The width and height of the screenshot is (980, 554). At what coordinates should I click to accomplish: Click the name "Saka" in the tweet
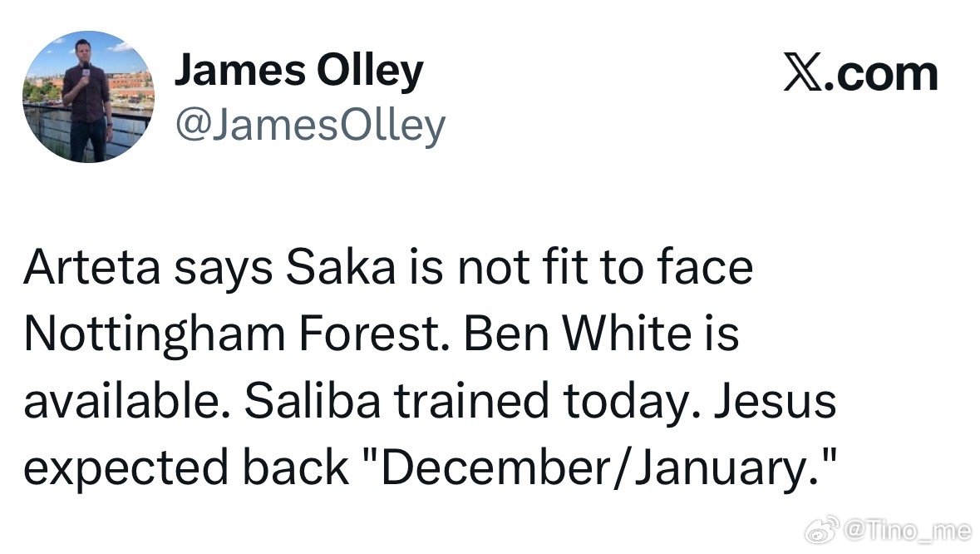341,267
